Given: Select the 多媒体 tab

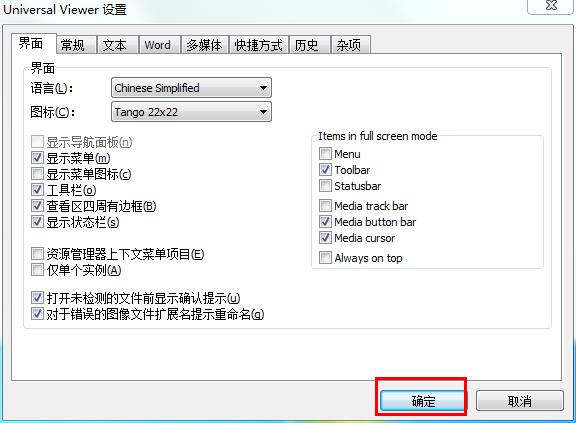Looking at the screenshot, I should click(205, 45).
